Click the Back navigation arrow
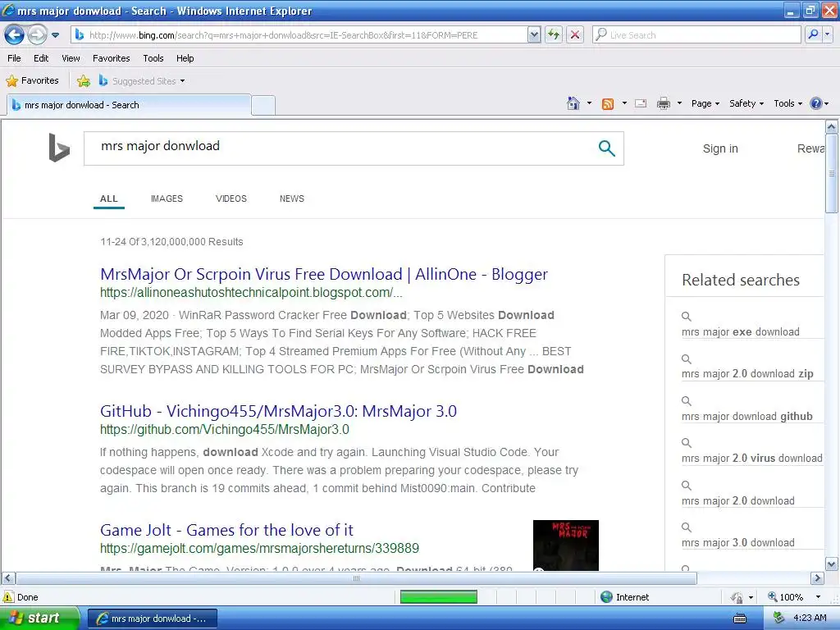Viewport: 840px width, 630px height. point(15,35)
